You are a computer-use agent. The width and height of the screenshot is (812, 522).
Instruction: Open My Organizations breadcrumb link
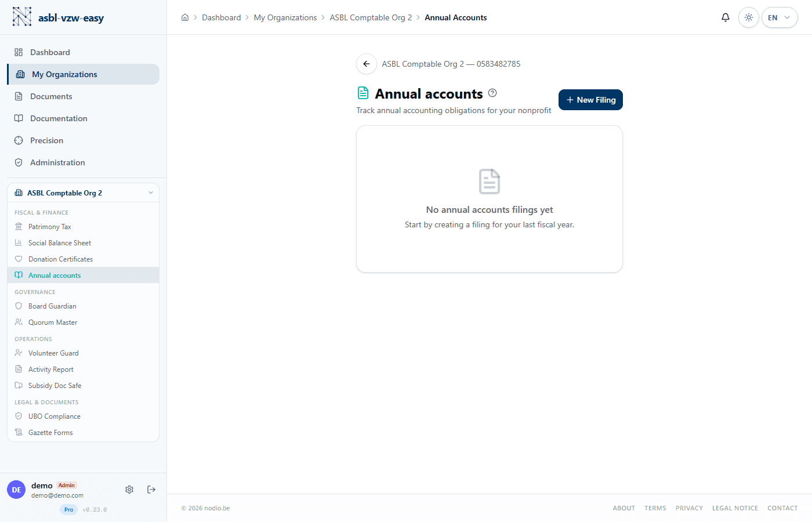[x=285, y=17]
